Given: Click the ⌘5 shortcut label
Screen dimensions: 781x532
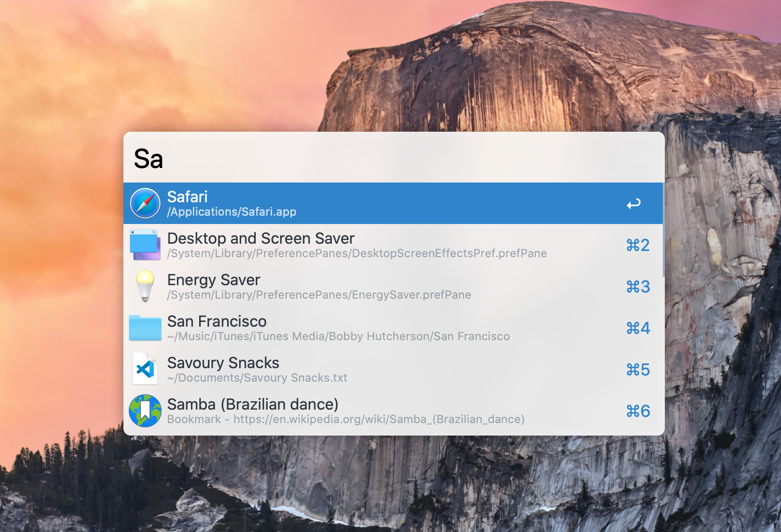Looking at the screenshot, I should pyautogui.click(x=638, y=369).
